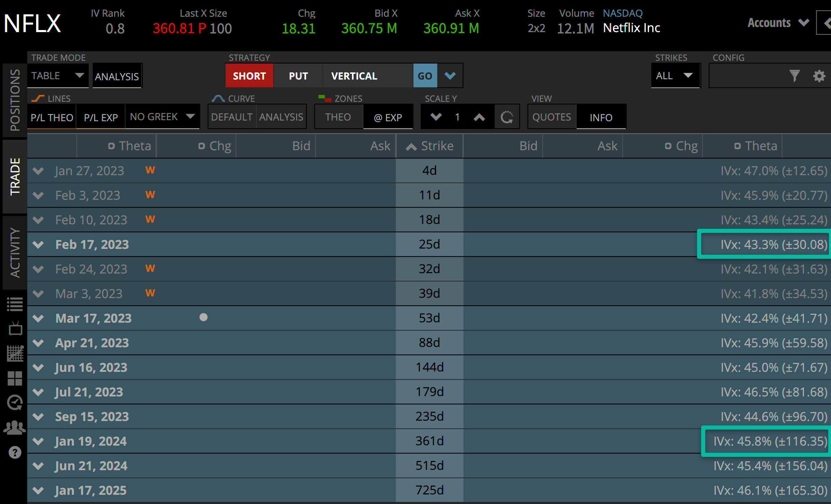Screen dimensions: 831x504
Task: Expand the Feb 10, 2023 expiration
Action: (38, 220)
